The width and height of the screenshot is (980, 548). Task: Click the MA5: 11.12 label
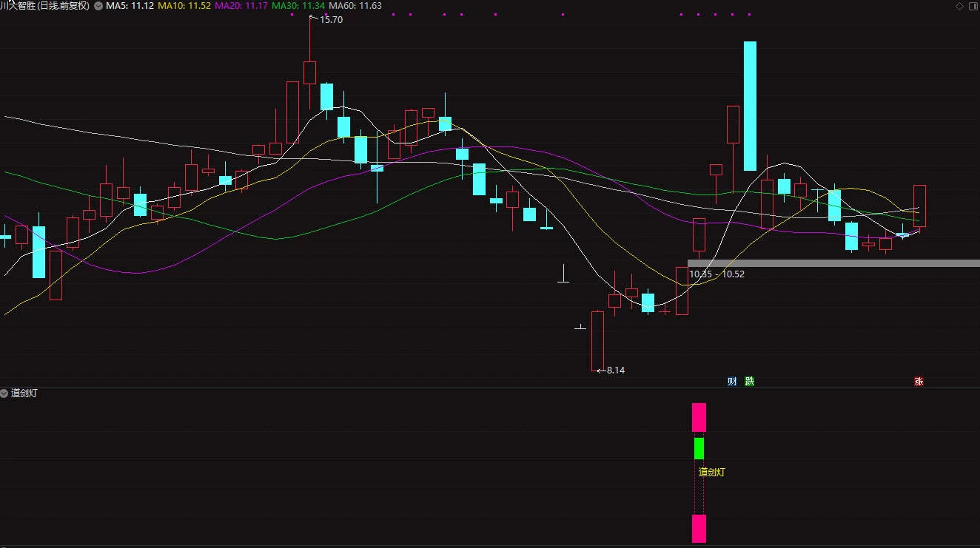click(130, 6)
